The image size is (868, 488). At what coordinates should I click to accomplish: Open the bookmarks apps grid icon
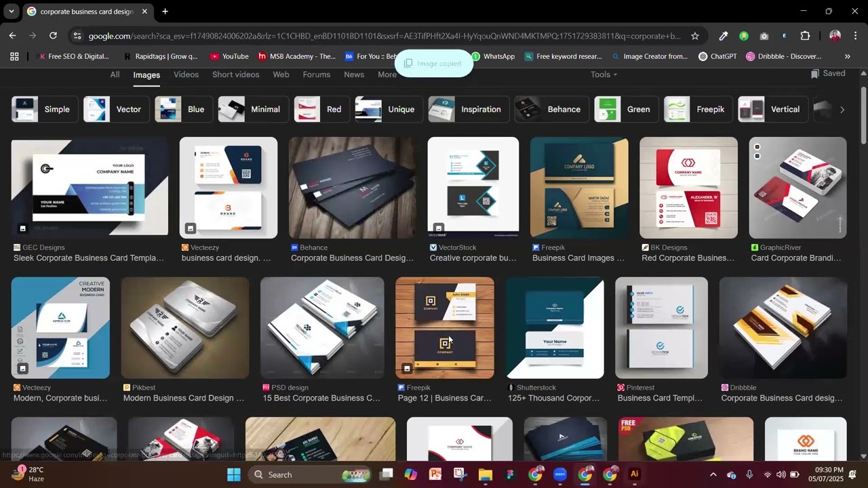pos(14,56)
